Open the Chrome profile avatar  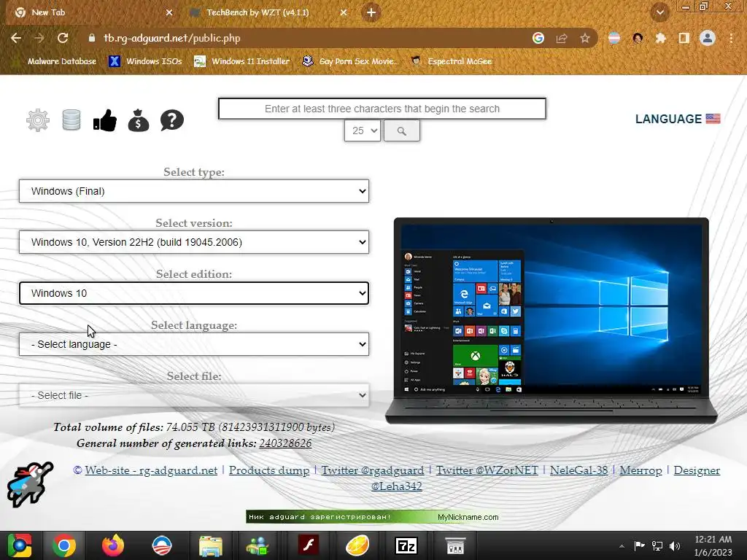pyautogui.click(x=708, y=38)
